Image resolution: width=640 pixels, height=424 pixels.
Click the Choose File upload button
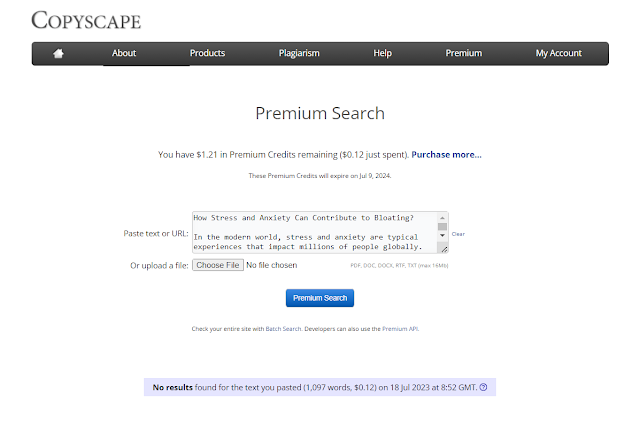(218, 265)
